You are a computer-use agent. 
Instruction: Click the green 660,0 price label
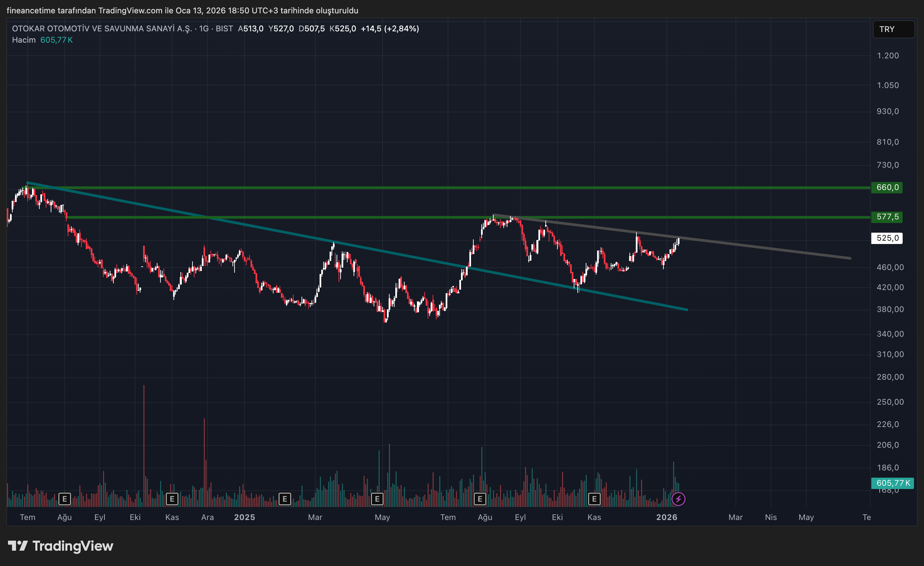(x=887, y=187)
